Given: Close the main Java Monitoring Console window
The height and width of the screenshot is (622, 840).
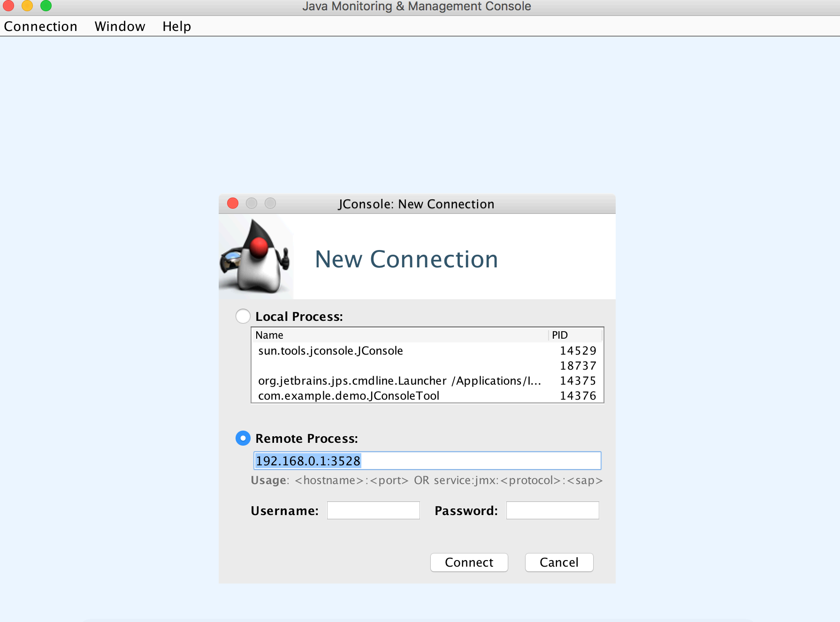Looking at the screenshot, I should coord(8,6).
